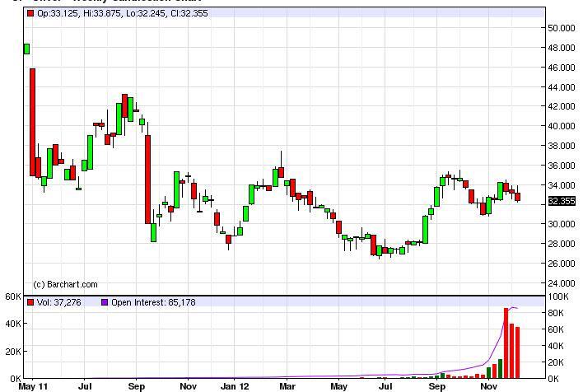
Task: Click the 40.000 price axis label
Action: point(561,126)
